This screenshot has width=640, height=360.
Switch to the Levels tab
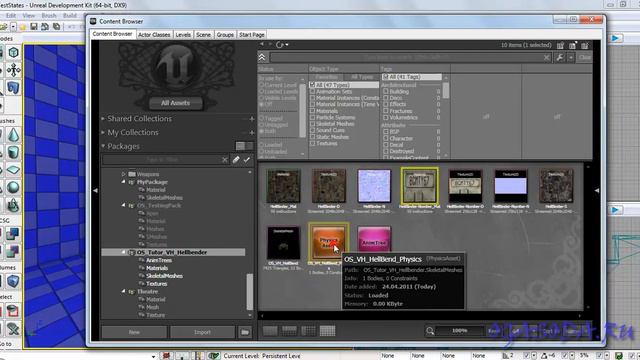[183, 35]
